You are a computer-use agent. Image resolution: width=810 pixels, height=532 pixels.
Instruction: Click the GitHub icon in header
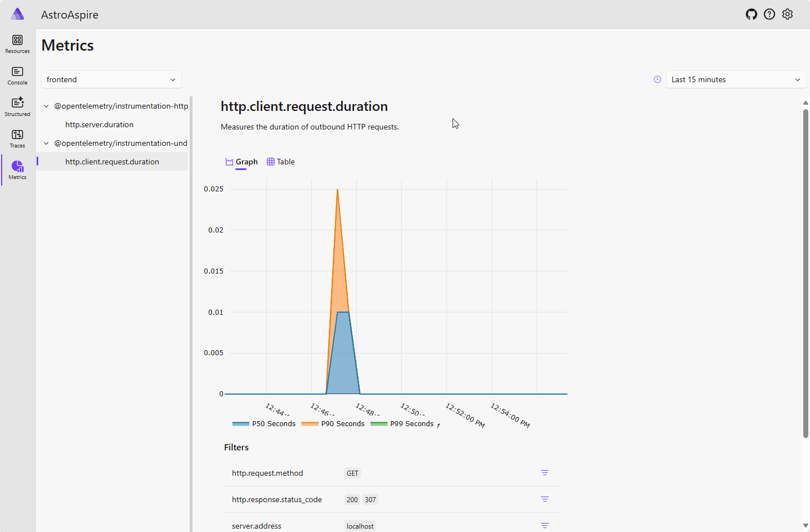[x=751, y=15]
